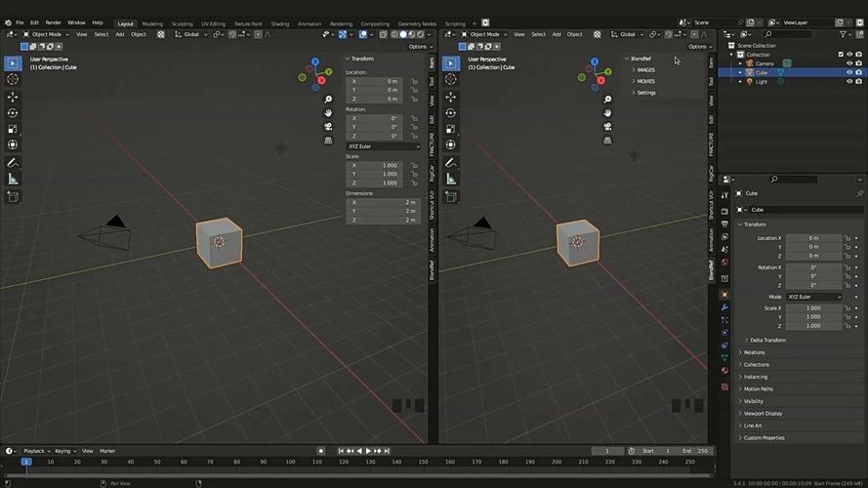
Task: Expand the Delta Transform panel
Action: pos(766,341)
